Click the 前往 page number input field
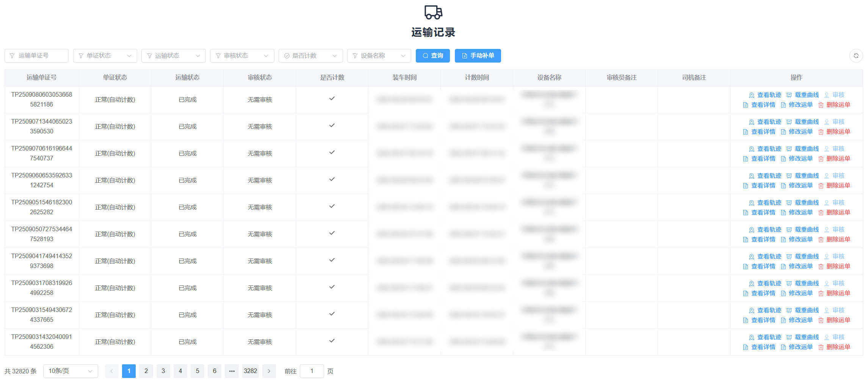This screenshot has width=868, height=381. point(312,371)
